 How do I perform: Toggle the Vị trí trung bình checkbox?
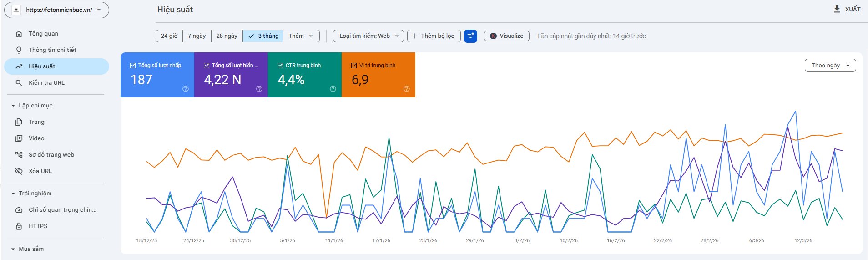pyautogui.click(x=354, y=66)
